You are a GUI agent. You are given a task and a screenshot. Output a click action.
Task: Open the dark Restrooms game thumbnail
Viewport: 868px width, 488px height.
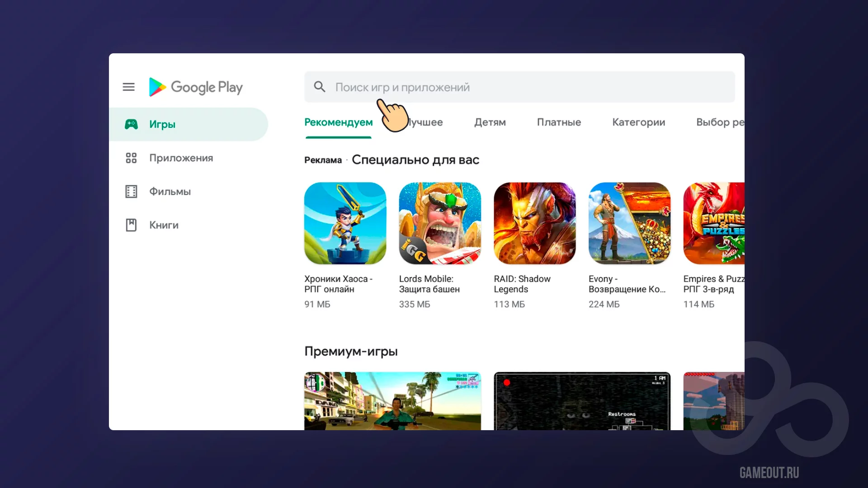pos(582,401)
